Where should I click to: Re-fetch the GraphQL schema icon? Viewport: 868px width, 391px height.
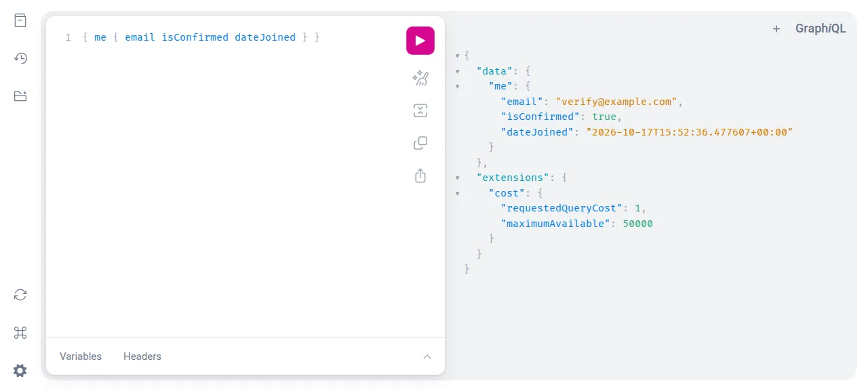point(20,295)
